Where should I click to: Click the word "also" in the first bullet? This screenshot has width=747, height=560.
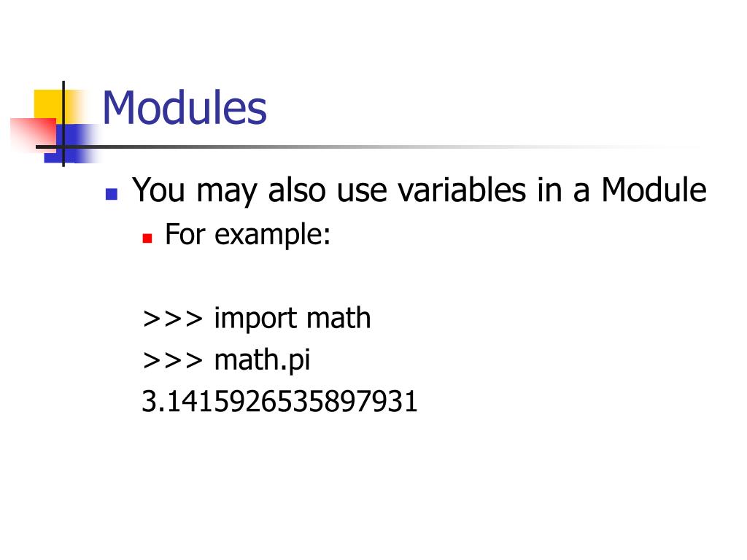coord(297,190)
